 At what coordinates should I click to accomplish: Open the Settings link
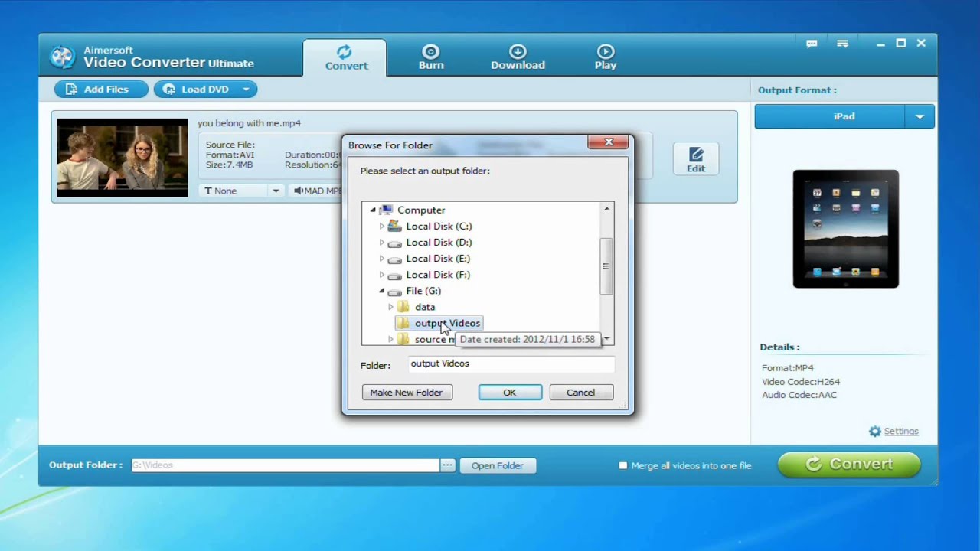[901, 432]
